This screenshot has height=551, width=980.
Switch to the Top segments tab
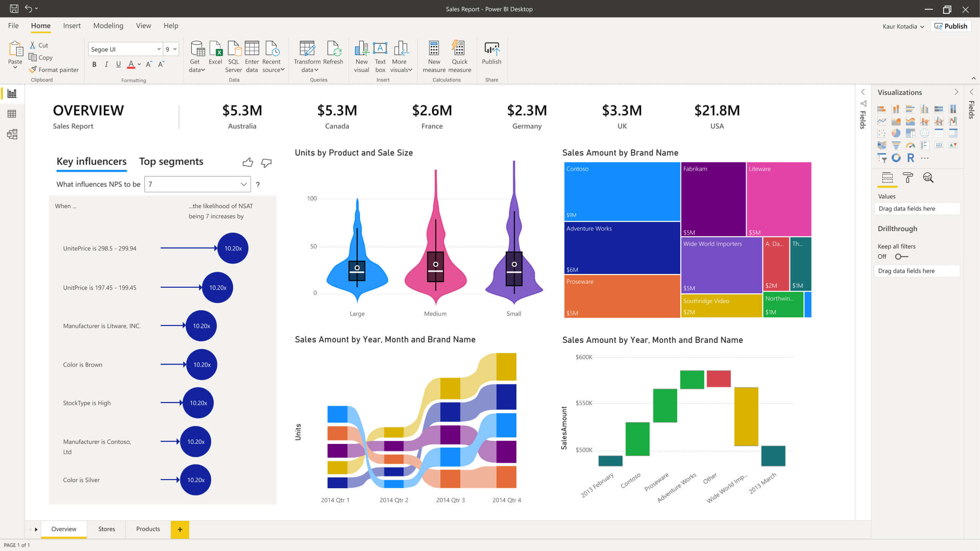[x=171, y=161]
